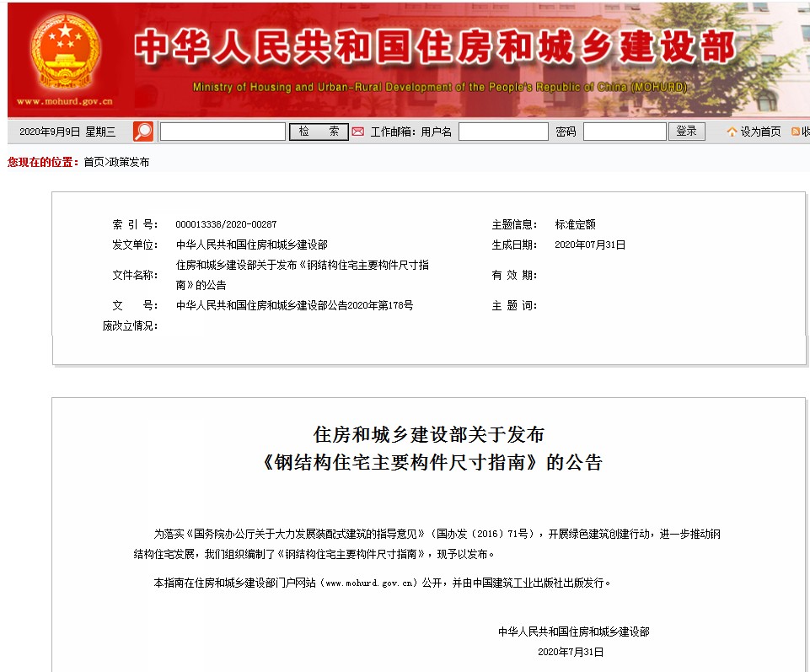Click the 中华人民共和国住房和城乡建设部 banner title
Screen dimensions: 810x672
[x=433, y=47]
